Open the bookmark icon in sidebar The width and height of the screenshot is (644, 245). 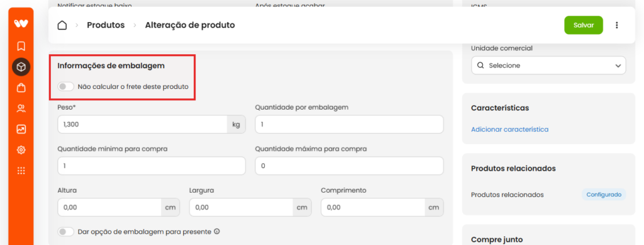[21, 45]
